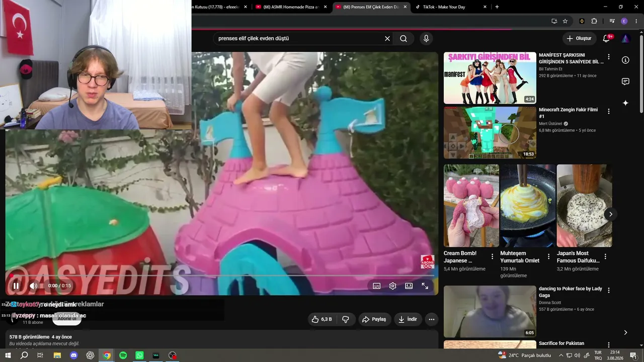Viewport: 644px width, 362px height.
Task: Open MANİFEST ŞARKISINI video thumbnail
Action: point(490,78)
